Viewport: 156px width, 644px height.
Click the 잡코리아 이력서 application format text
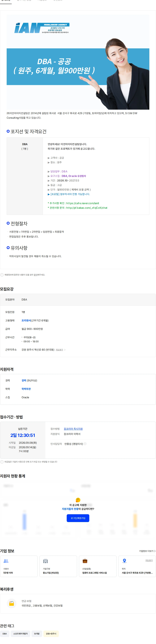[x=72, y=434]
